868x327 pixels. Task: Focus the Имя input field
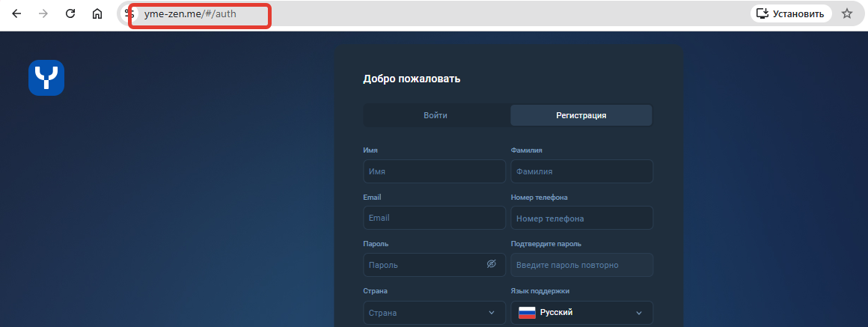[x=435, y=171]
